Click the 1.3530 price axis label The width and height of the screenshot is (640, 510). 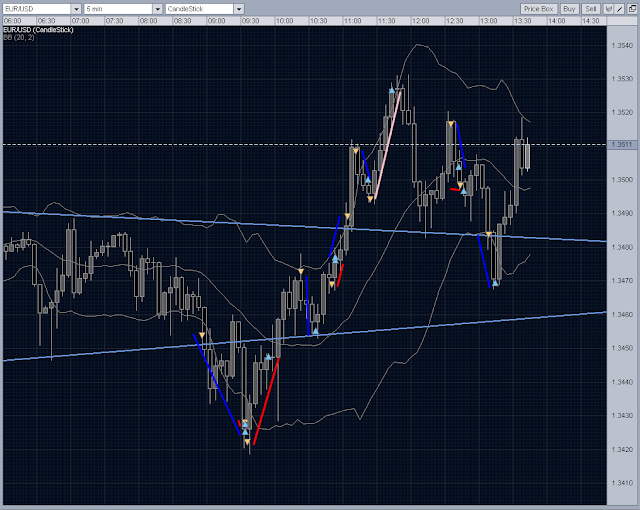(x=622, y=79)
